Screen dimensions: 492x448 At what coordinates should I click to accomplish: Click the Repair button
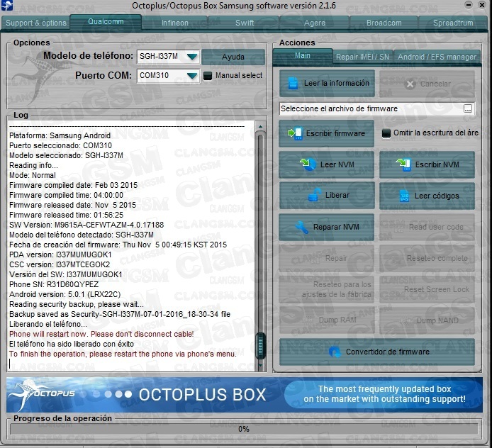coord(326,258)
